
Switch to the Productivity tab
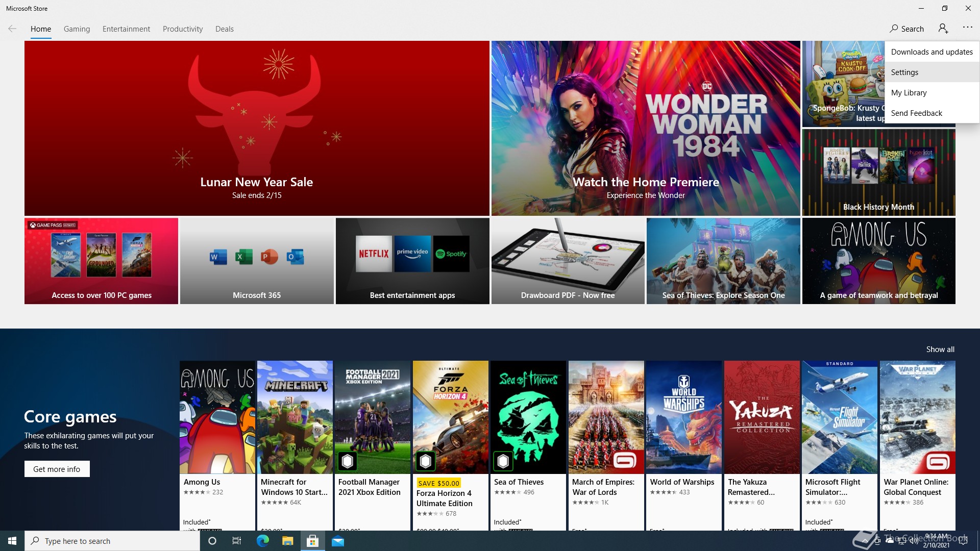(183, 29)
